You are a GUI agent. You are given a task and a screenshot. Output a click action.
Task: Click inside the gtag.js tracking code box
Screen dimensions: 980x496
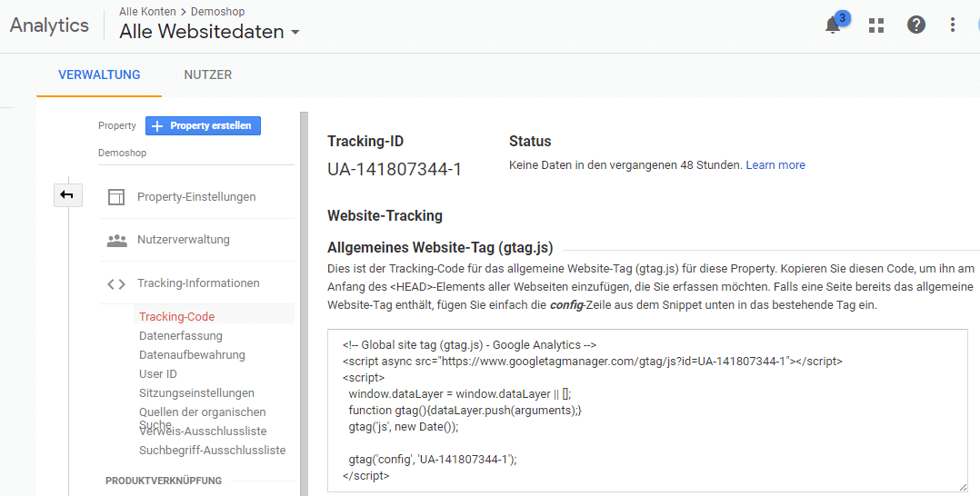(x=647, y=411)
